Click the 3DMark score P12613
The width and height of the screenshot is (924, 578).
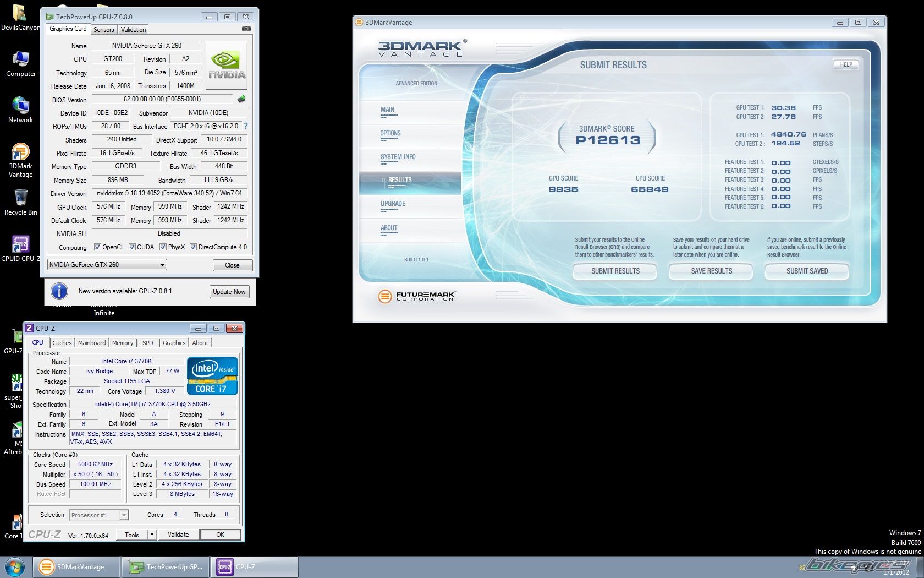608,140
